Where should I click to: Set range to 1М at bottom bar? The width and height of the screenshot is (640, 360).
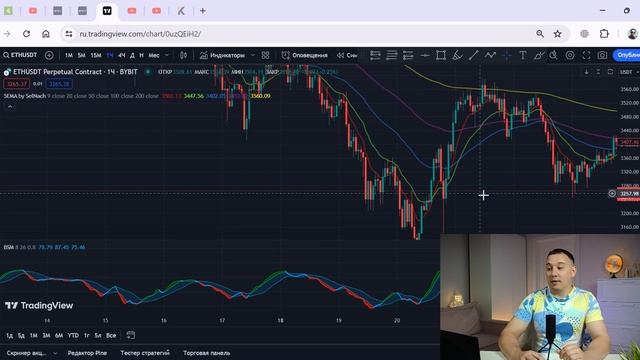click(33, 336)
